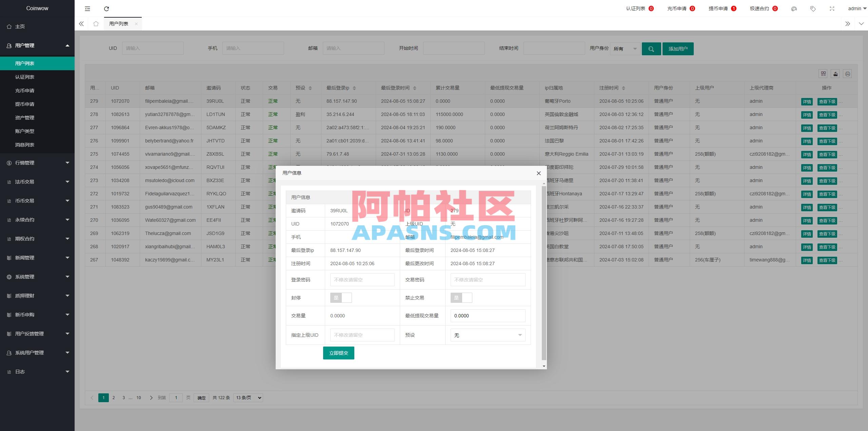Click the 立即提交 submit button
The image size is (868, 431).
coord(338,353)
